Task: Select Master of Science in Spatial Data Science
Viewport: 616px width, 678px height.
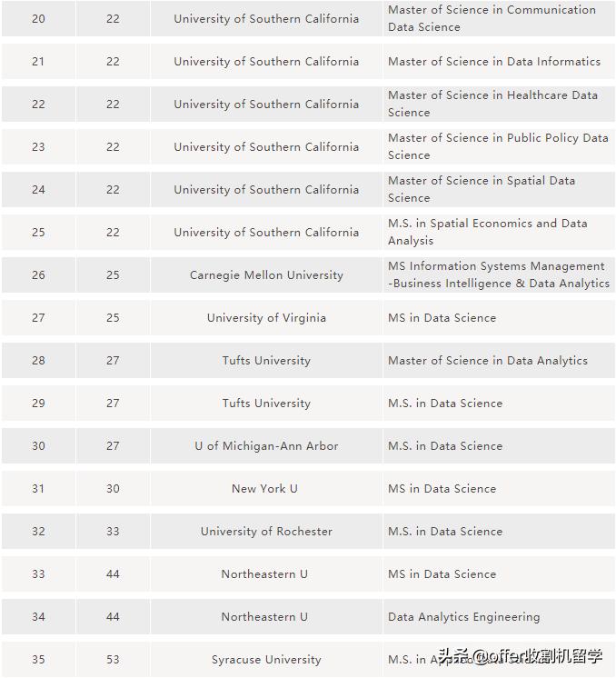Action: click(x=481, y=189)
